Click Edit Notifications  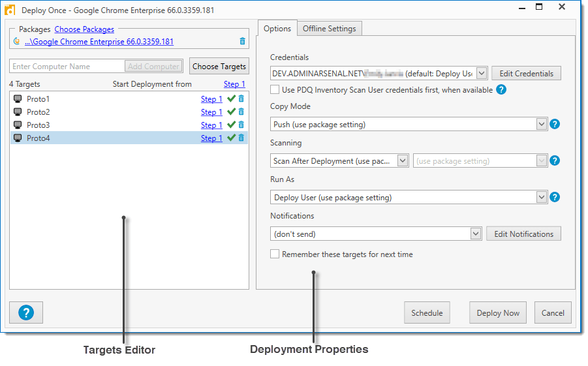[523, 234]
